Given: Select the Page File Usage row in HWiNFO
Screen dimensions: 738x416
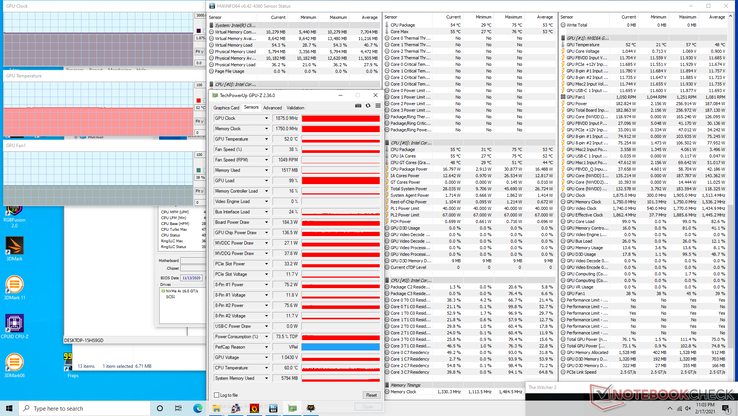Looking at the screenshot, I should pos(294,71).
